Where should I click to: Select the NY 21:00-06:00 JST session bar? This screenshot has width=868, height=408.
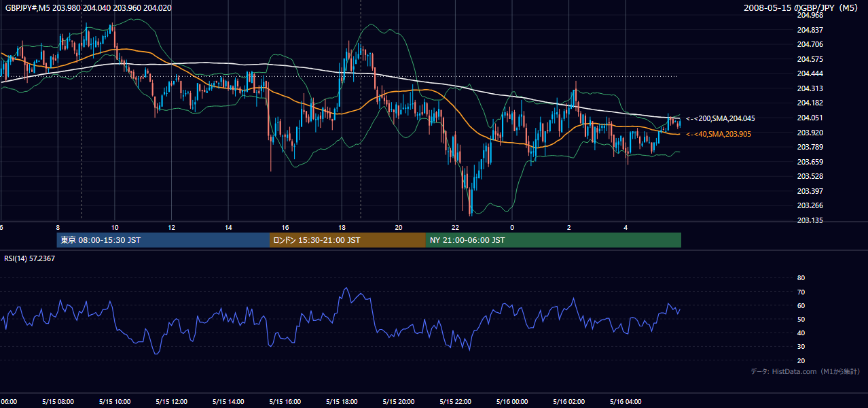554,240
